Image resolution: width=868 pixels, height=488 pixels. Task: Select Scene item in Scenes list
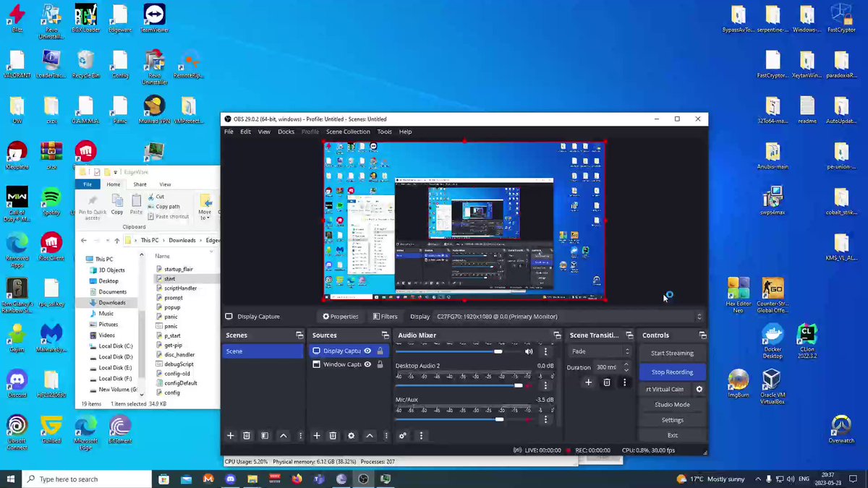click(263, 351)
